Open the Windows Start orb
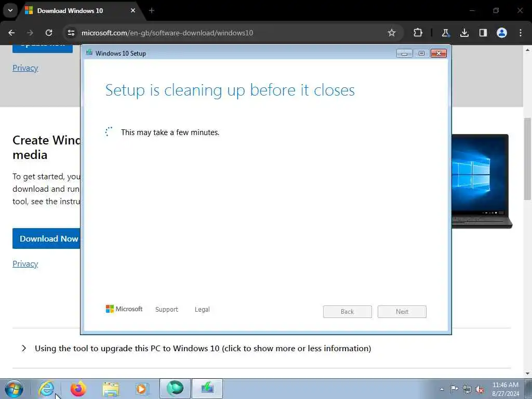 pos(14,389)
